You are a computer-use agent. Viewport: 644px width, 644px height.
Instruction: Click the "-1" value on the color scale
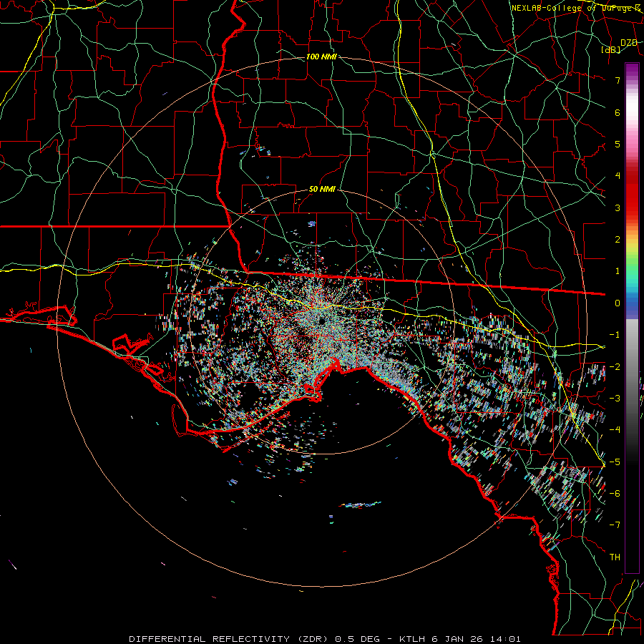pos(615,335)
